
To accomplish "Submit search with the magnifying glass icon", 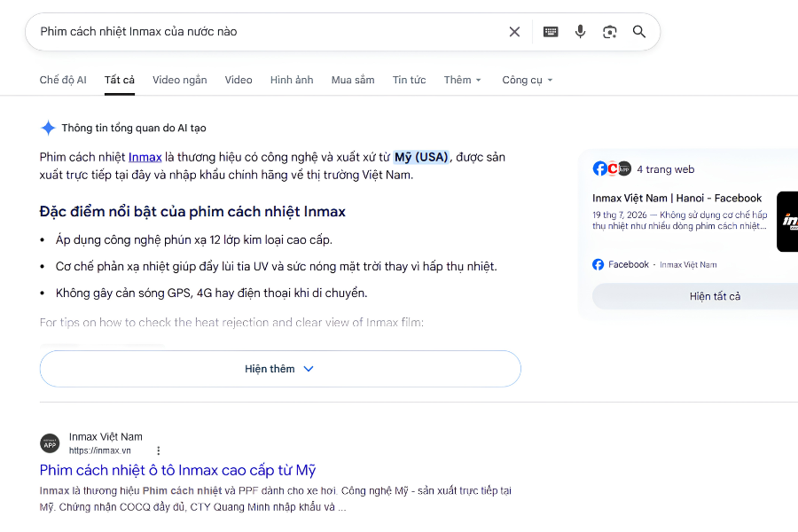I will 639,32.
